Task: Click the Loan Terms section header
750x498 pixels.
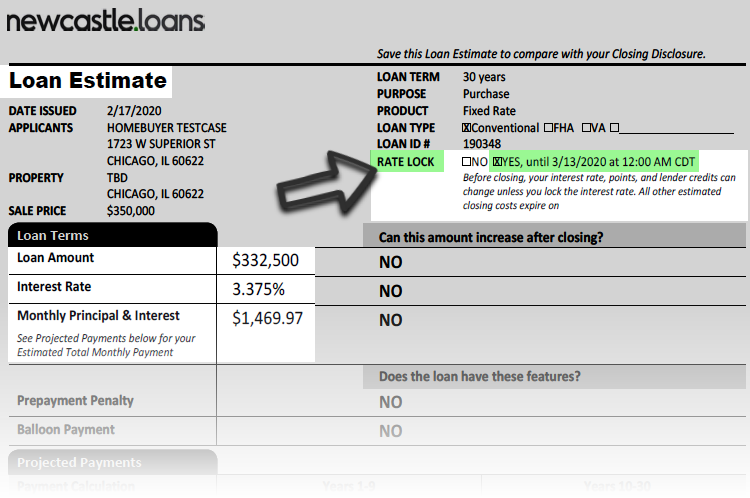Action: (113, 235)
